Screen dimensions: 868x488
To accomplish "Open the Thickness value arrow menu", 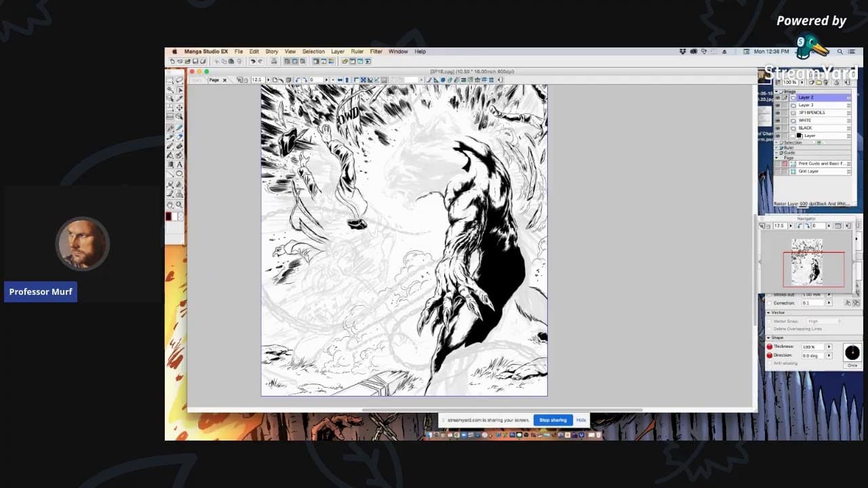I will pos(828,346).
